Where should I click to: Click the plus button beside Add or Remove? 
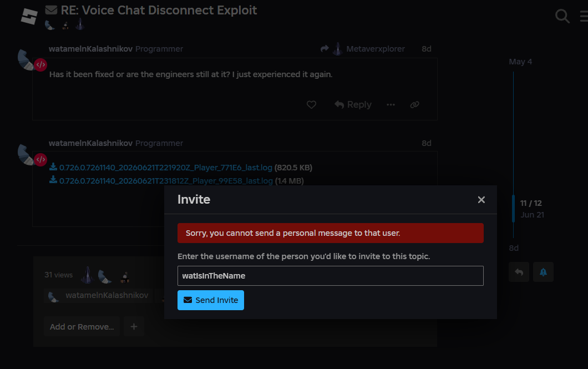[134, 327]
